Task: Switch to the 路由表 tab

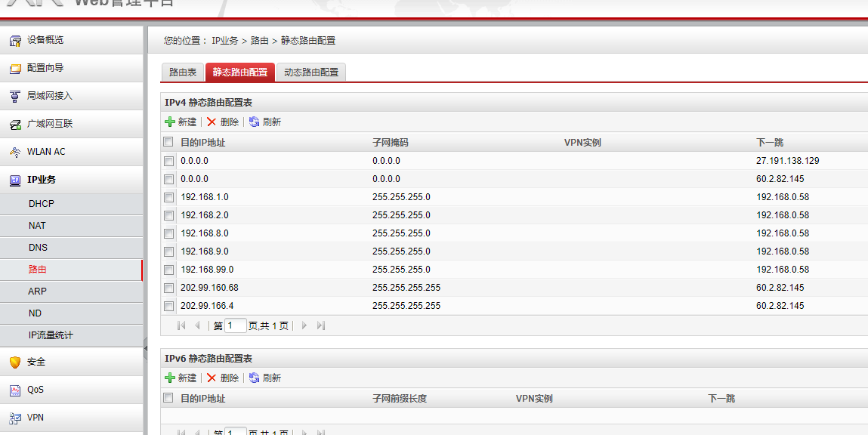Action: pyautogui.click(x=183, y=72)
